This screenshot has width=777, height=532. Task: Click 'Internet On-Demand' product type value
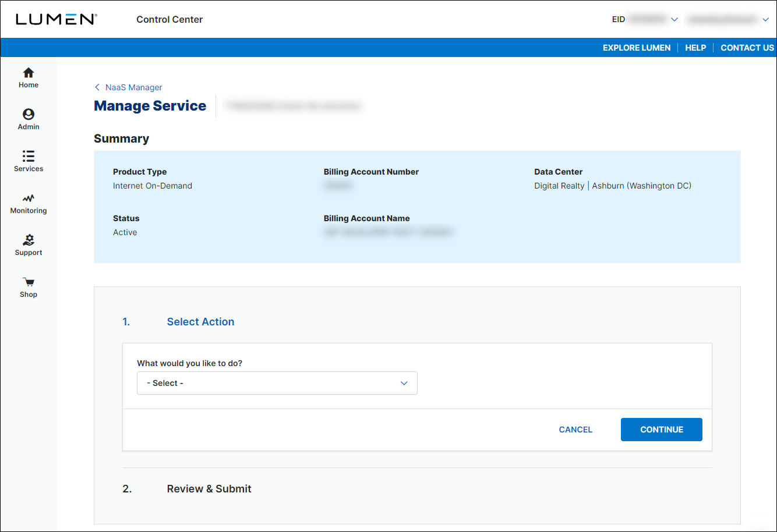tap(153, 186)
